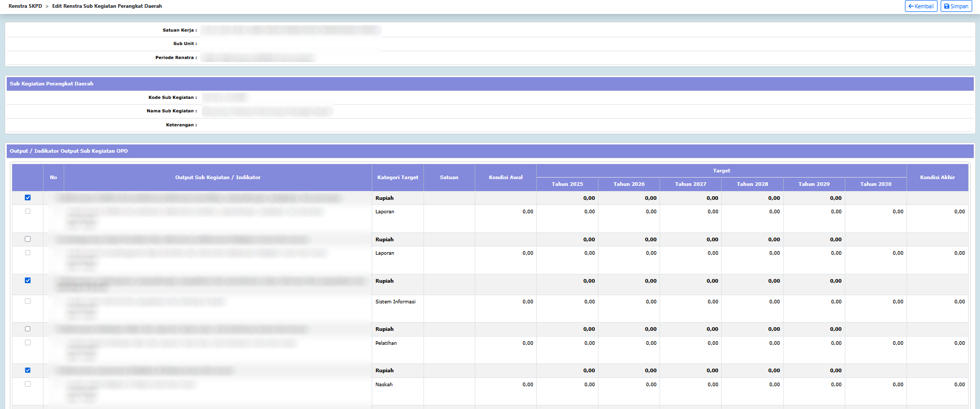Click Tahun 2028 value in Naskah row
Viewport: 980px width, 409px height.
[774, 385]
